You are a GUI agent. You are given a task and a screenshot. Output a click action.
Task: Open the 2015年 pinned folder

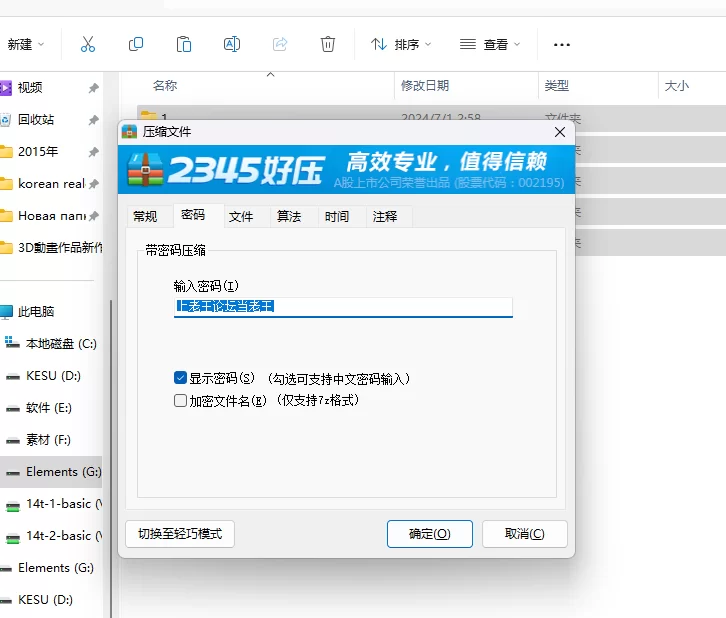click(x=38, y=151)
